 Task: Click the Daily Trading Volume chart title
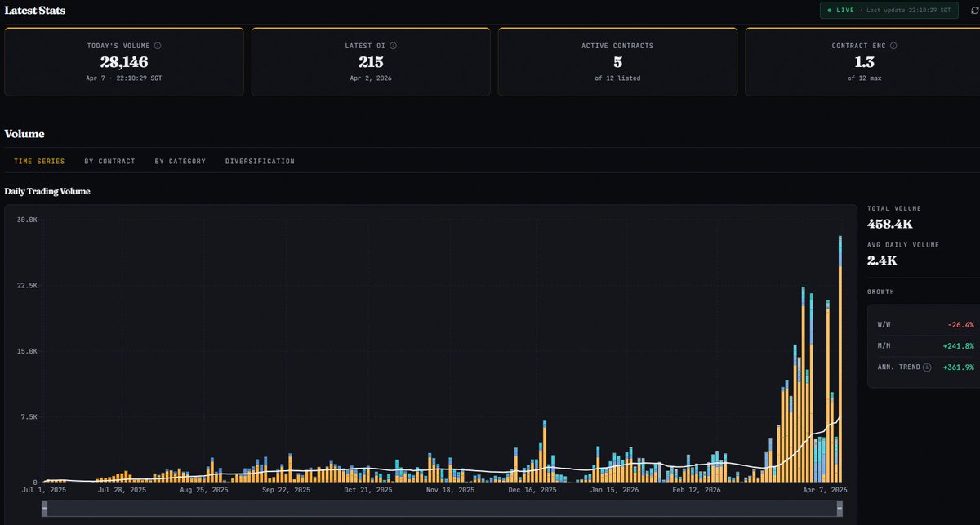click(x=47, y=191)
